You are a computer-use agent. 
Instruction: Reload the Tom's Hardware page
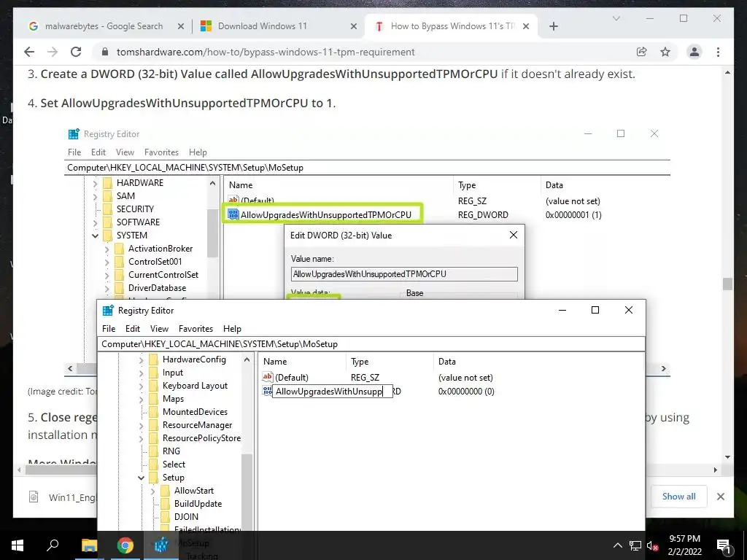[76, 52]
